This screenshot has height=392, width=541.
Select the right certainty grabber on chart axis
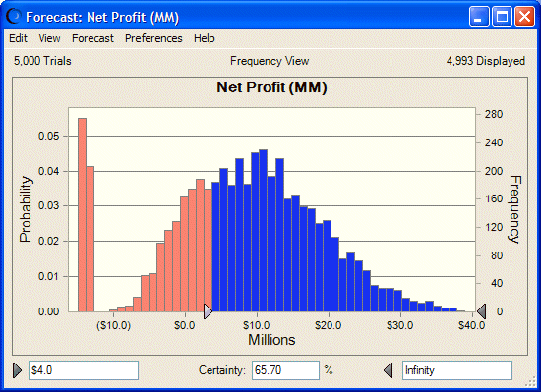pos(481,311)
